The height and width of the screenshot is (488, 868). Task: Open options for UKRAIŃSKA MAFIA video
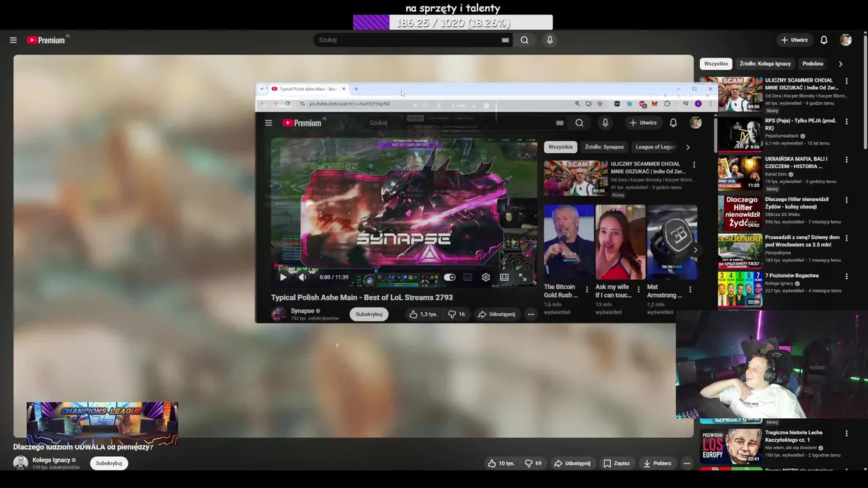click(x=846, y=159)
